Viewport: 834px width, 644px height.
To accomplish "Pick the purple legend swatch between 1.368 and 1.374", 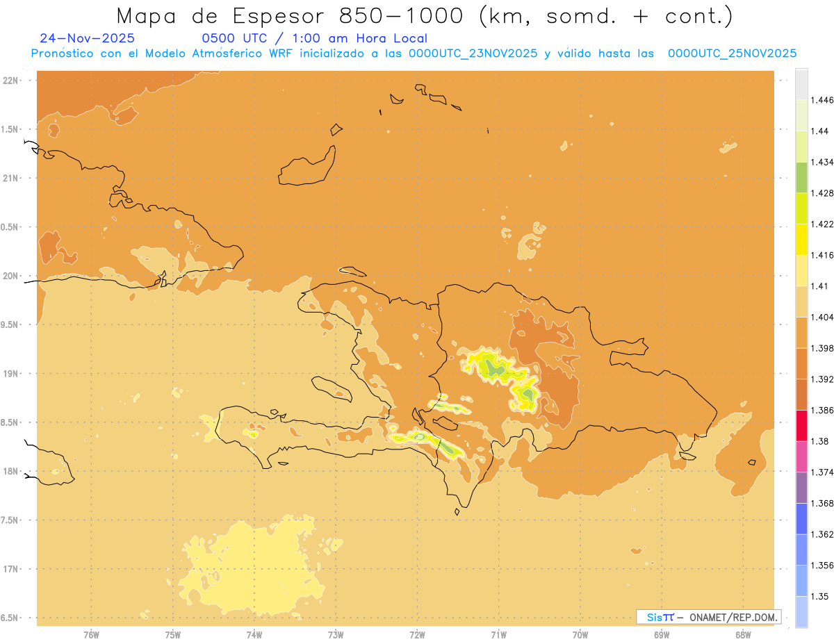I will pyautogui.click(x=801, y=488).
